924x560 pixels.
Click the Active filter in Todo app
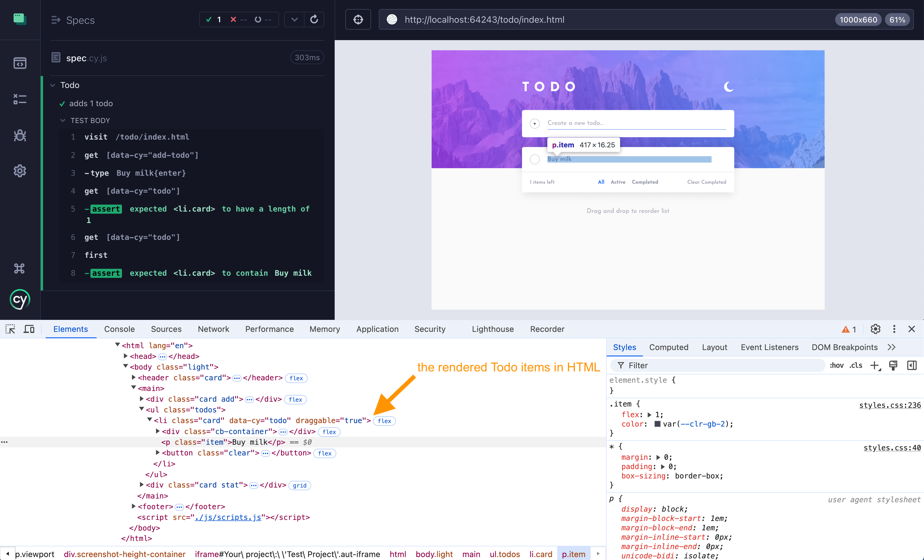tap(618, 182)
